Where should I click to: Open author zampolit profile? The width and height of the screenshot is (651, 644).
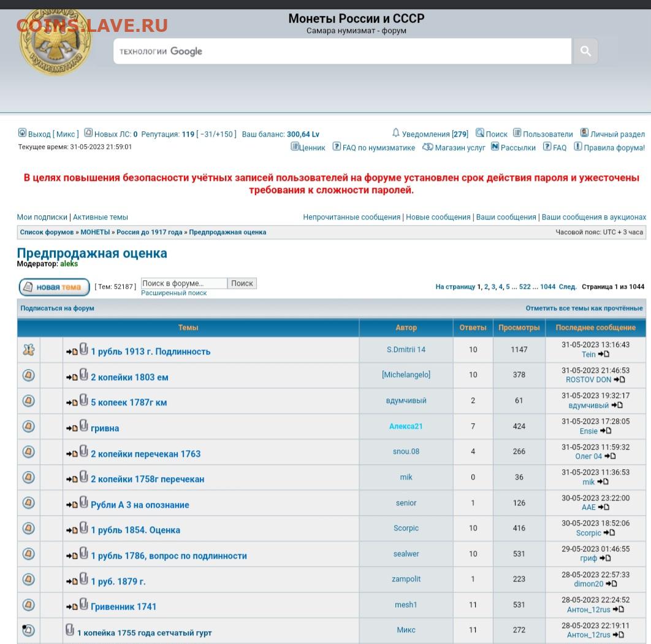coord(406,579)
